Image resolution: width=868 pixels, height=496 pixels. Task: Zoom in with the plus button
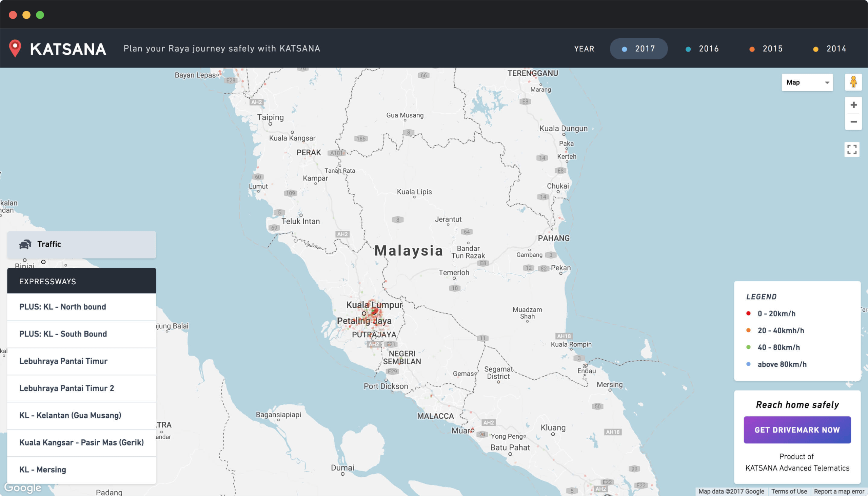[853, 105]
